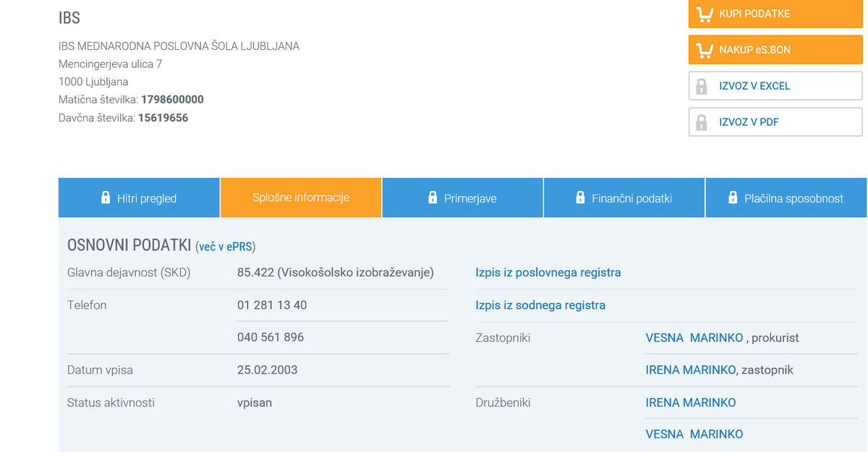Open NAKUP eS.BON purchase button
This screenshot has width=868, height=452.
[x=775, y=50]
